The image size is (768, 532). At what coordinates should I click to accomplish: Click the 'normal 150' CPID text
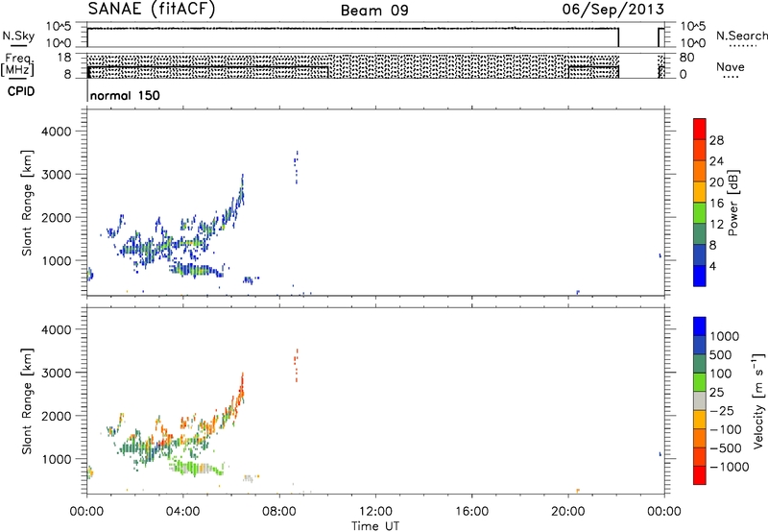point(125,95)
